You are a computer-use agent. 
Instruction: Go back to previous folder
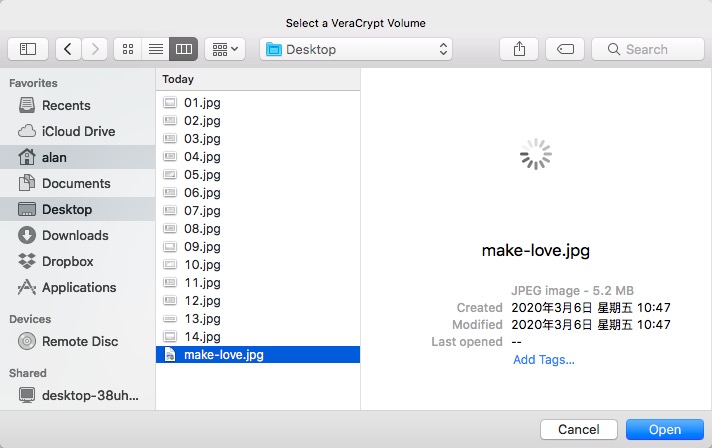coord(68,49)
